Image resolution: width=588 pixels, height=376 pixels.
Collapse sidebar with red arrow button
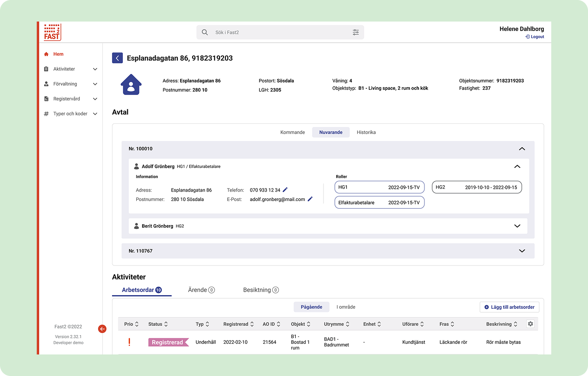[x=102, y=329]
